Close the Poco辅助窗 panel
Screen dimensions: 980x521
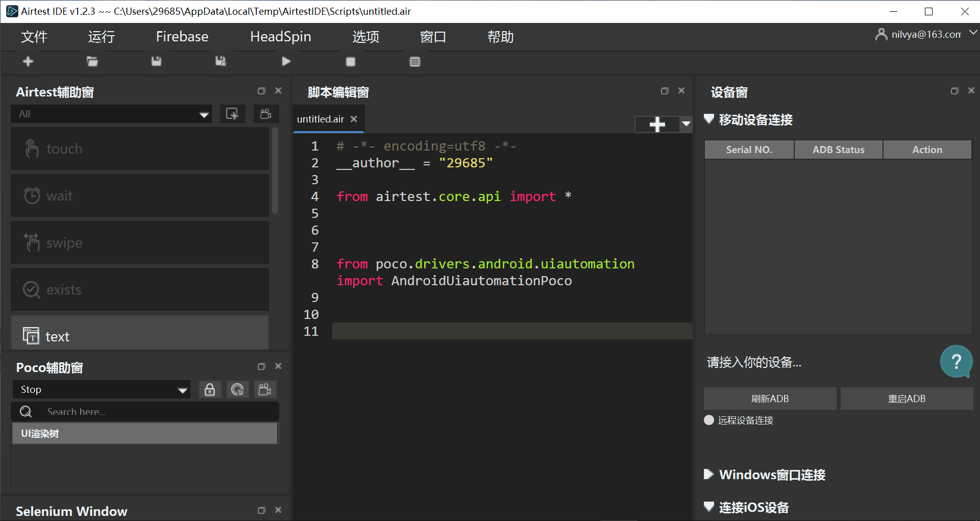click(278, 366)
